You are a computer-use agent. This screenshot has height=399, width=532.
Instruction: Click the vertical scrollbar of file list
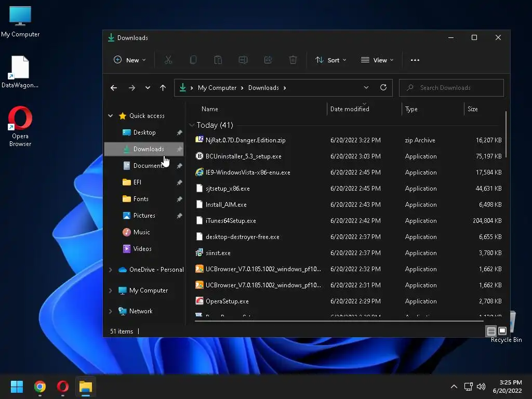(506, 135)
